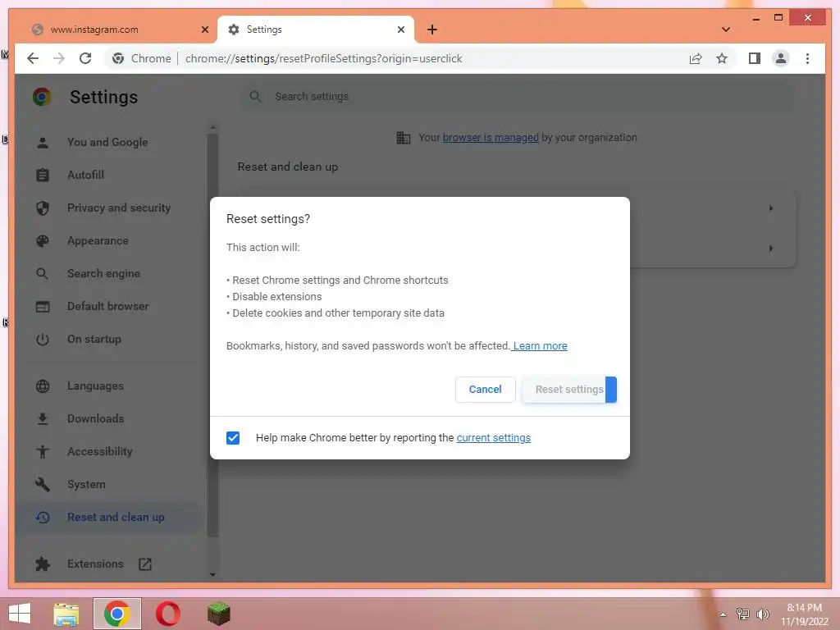Open the tab search dropdown chevron

[726, 30]
